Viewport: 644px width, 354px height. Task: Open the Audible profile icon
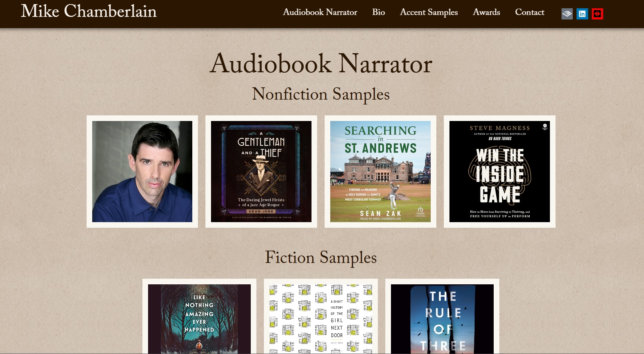click(x=567, y=14)
